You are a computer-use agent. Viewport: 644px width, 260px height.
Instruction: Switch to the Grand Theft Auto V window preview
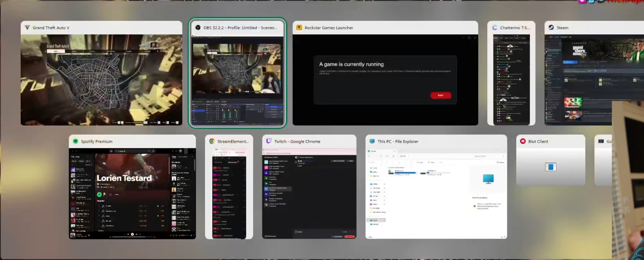(101, 80)
